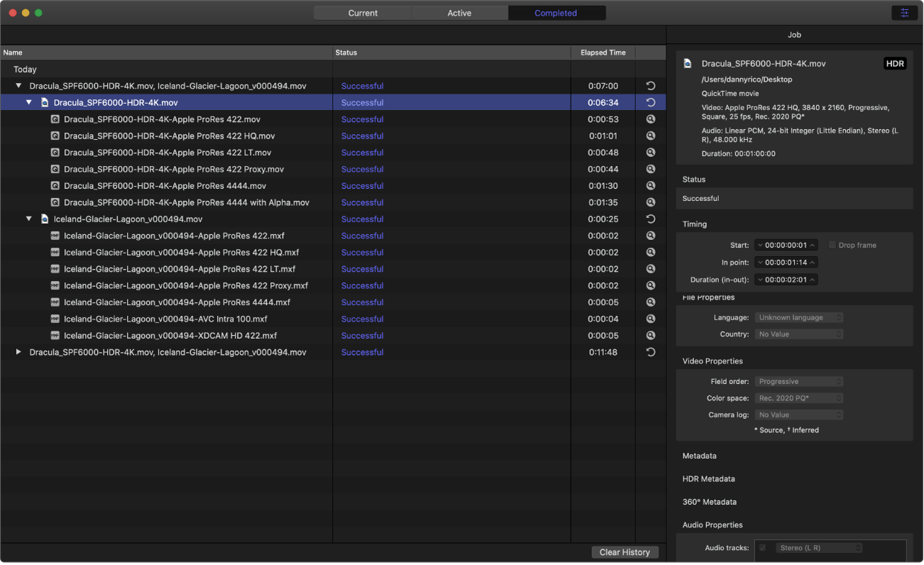The height and width of the screenshot is (565, 924).
Task: Reveal Dracula Apple ProRes 422 HQ.mov in Finder
Action: click(650, 136)
